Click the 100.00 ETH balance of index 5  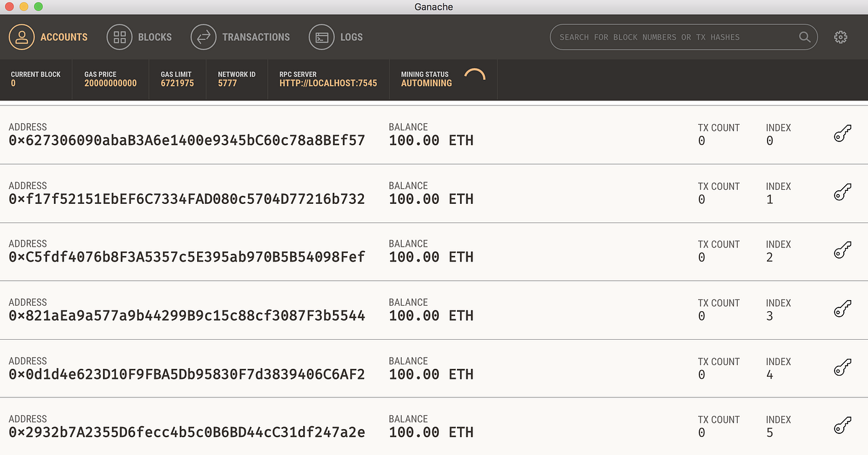point(431,432)
